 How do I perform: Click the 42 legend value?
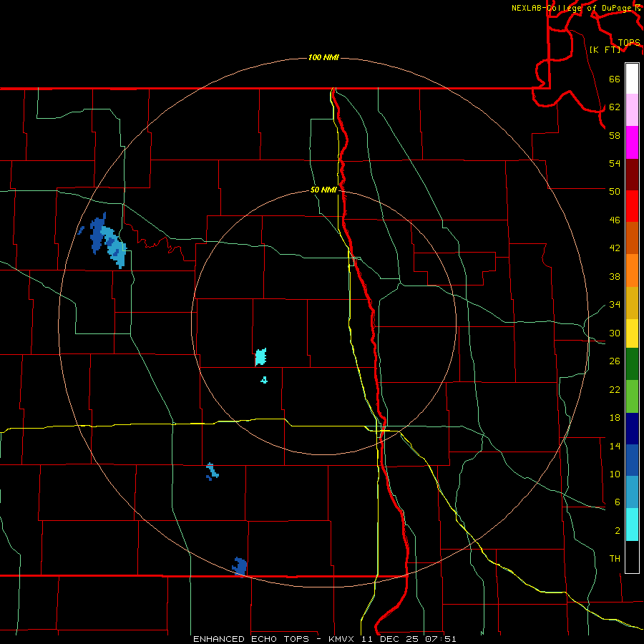(615, 248)
